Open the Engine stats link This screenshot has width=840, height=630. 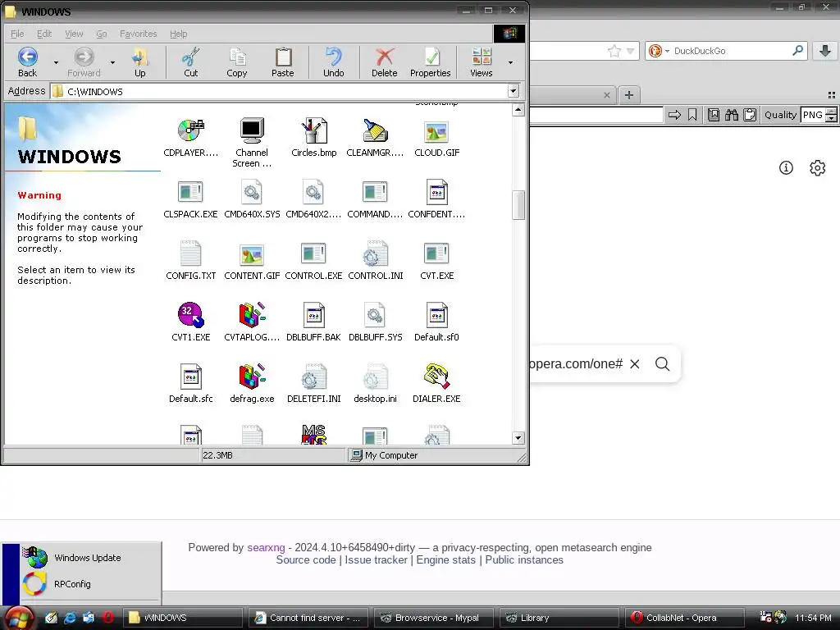coord(445,559)
